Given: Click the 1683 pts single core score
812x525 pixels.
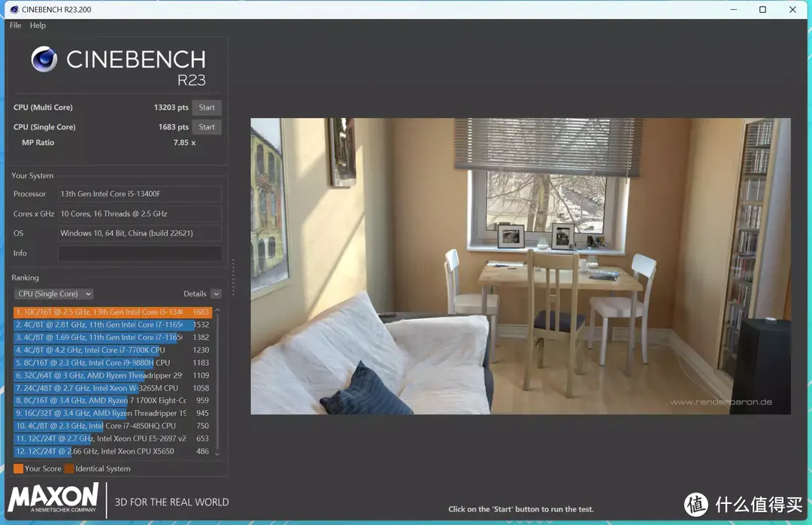Looking at the screenshot, I should [174, 127].
